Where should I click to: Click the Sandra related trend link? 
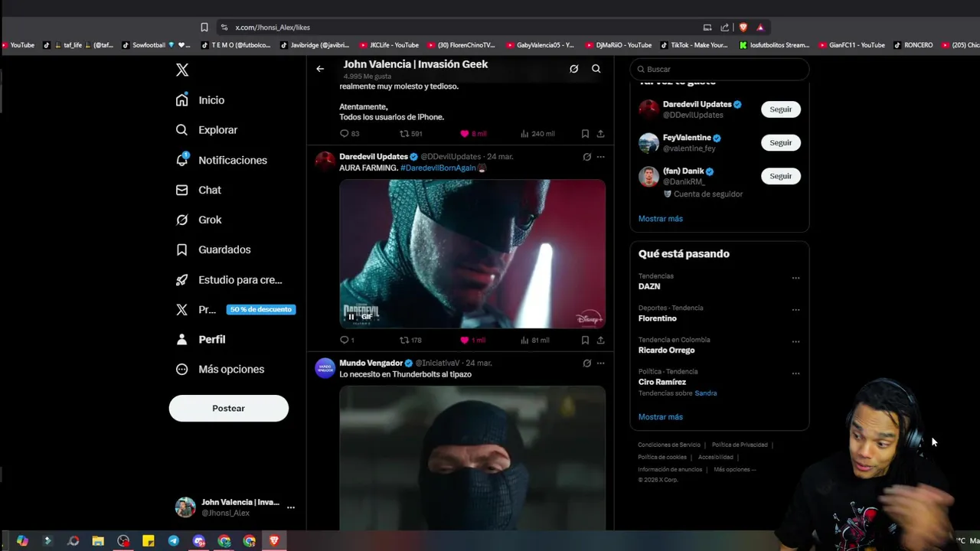click(x=706, y=393)
